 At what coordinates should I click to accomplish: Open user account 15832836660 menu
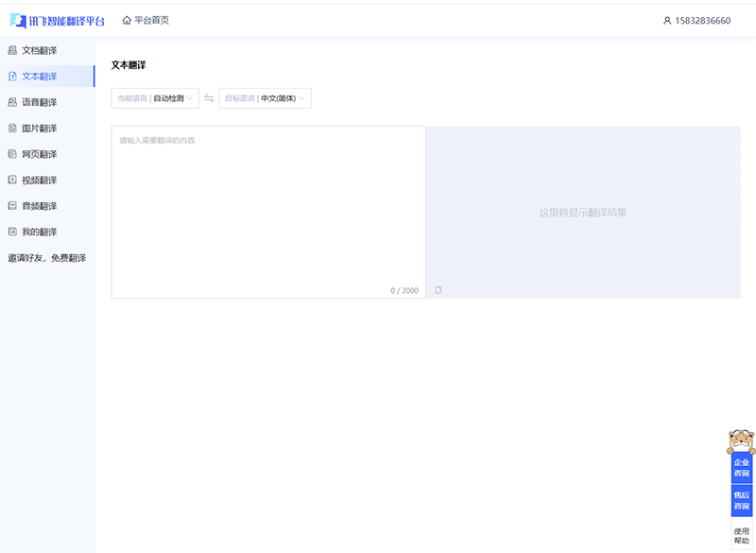pos(696,20)
